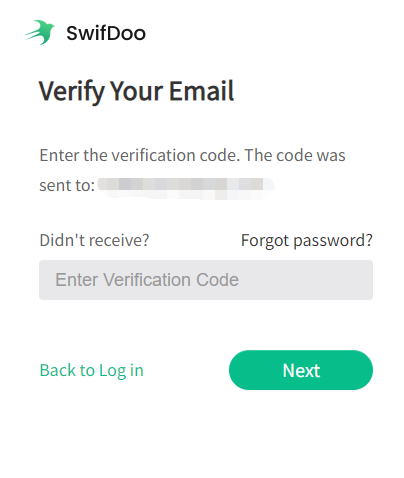Open the Forgot password? link

click(307, 240)
